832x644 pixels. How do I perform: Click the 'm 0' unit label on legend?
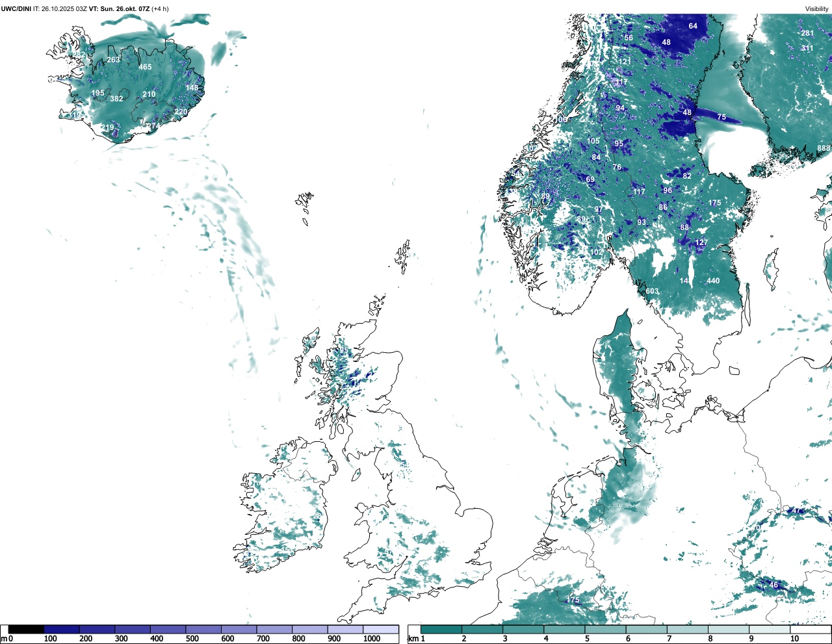[6, 639]
